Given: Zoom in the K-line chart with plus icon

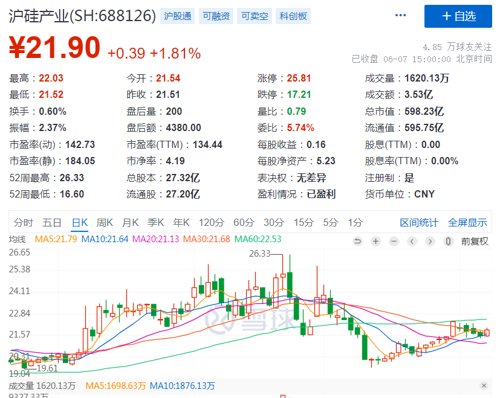Looking at the screenshot, I should click(x=376, y=241).
